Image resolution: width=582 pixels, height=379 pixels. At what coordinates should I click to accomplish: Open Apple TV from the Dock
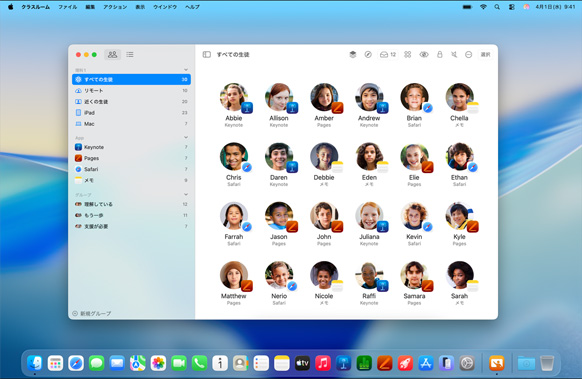click(302, 363)
